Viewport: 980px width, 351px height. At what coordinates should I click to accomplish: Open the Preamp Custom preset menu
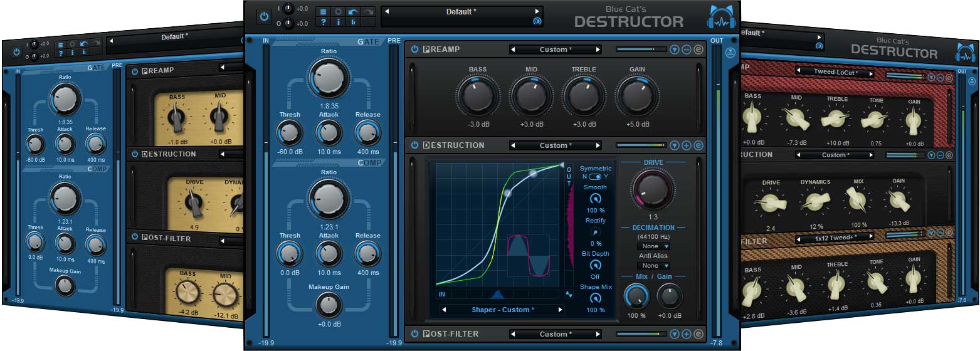[x=555, y=50]
